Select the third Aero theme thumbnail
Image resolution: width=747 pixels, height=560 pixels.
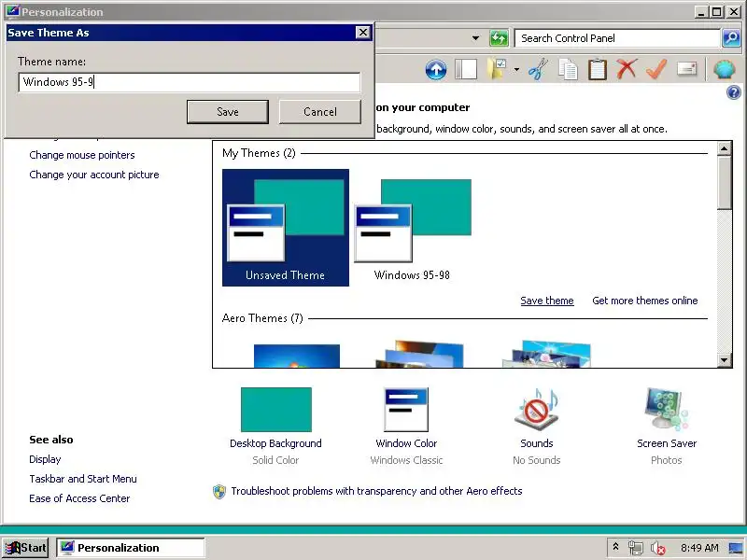(x=547, y=354)
